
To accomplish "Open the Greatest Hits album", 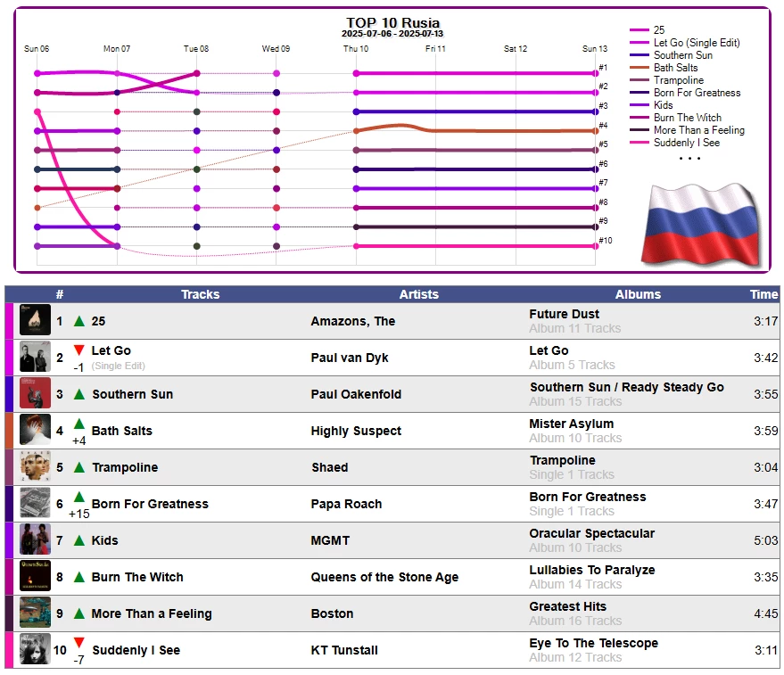I will [568, 606].
